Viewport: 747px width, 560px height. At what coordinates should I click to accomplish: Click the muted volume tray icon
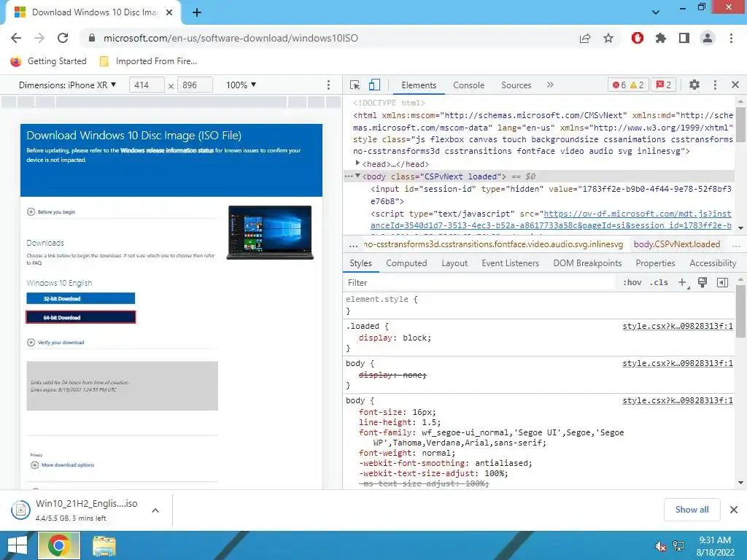660,546
